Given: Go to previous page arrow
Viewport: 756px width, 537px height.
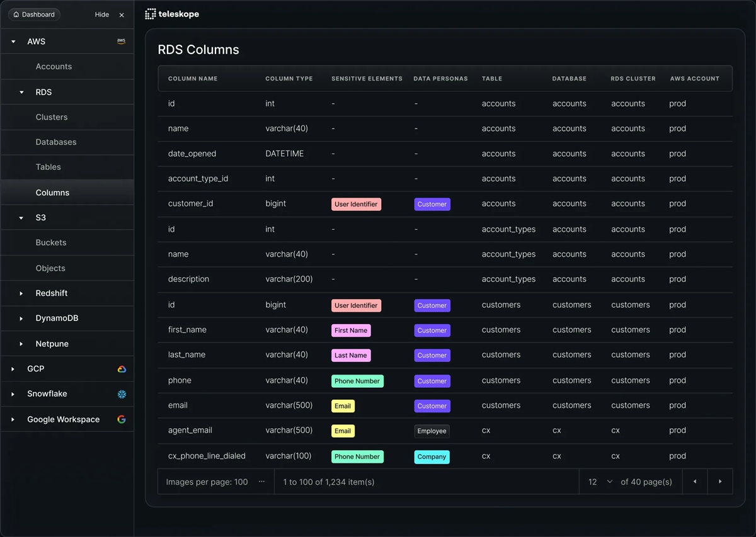Looking at the screenshot, I should [x=695, y=482].
